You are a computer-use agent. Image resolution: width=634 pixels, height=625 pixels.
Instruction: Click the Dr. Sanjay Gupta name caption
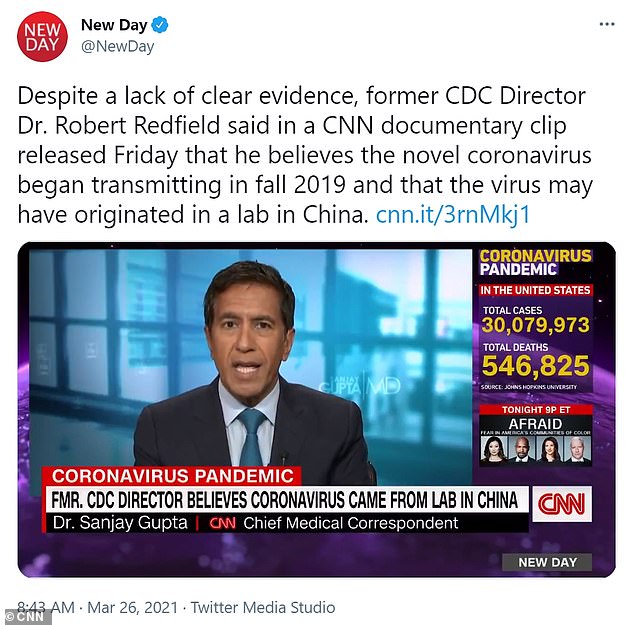click(120, 523)
